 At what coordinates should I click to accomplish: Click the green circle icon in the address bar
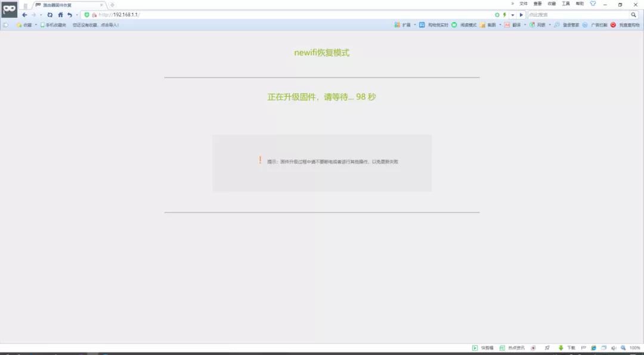click(497, 15)
